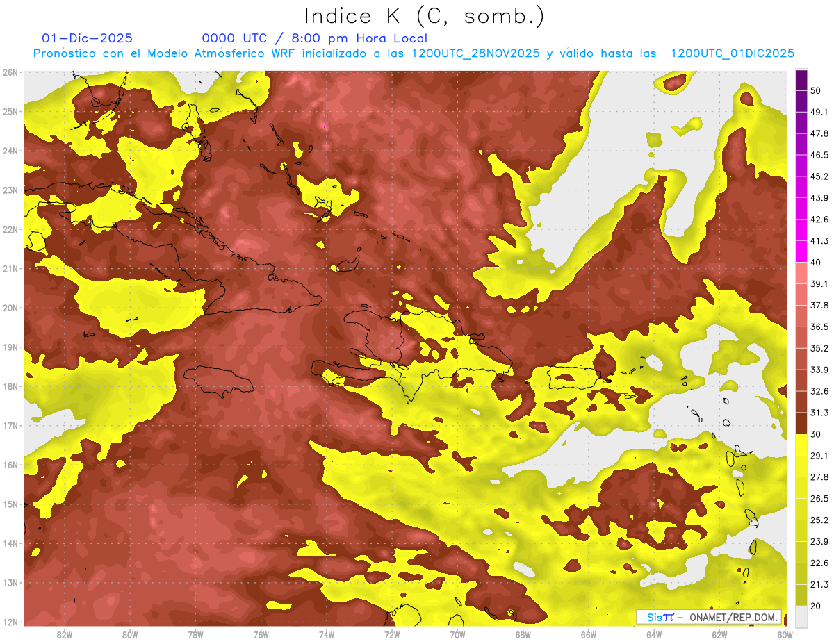Click the colorbar value "30"
The image size is (834, 644).
point(816,434)
